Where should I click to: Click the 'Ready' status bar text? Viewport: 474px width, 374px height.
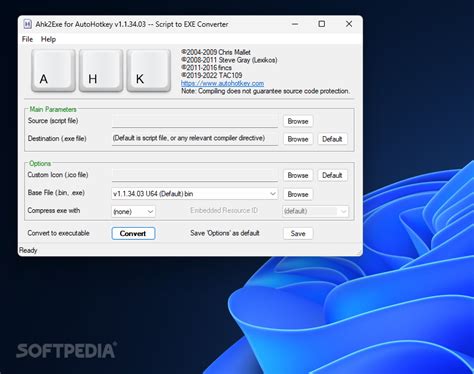click(28, 250)
